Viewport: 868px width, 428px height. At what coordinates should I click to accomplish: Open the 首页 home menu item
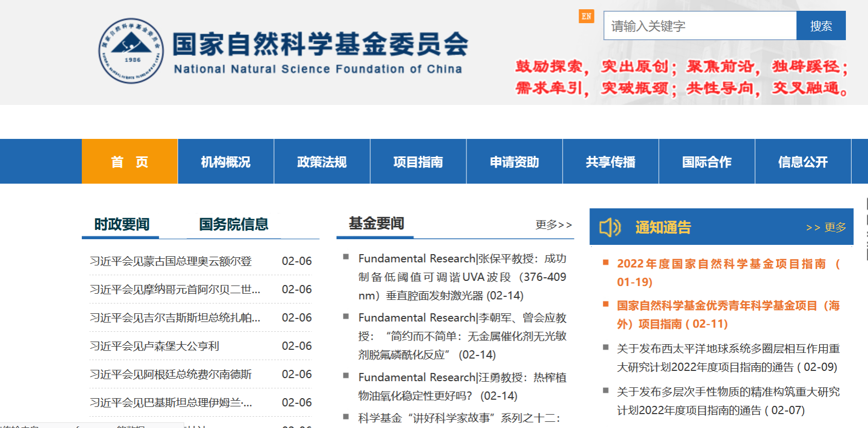[x=130, y=162]
